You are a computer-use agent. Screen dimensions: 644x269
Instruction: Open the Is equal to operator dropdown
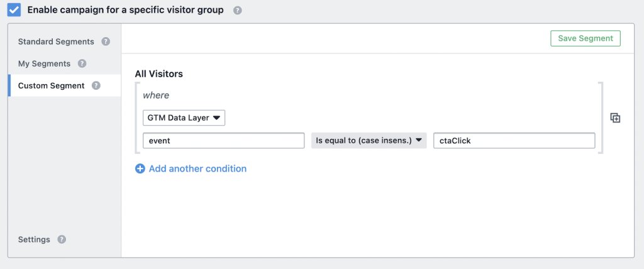pos(369,141)
